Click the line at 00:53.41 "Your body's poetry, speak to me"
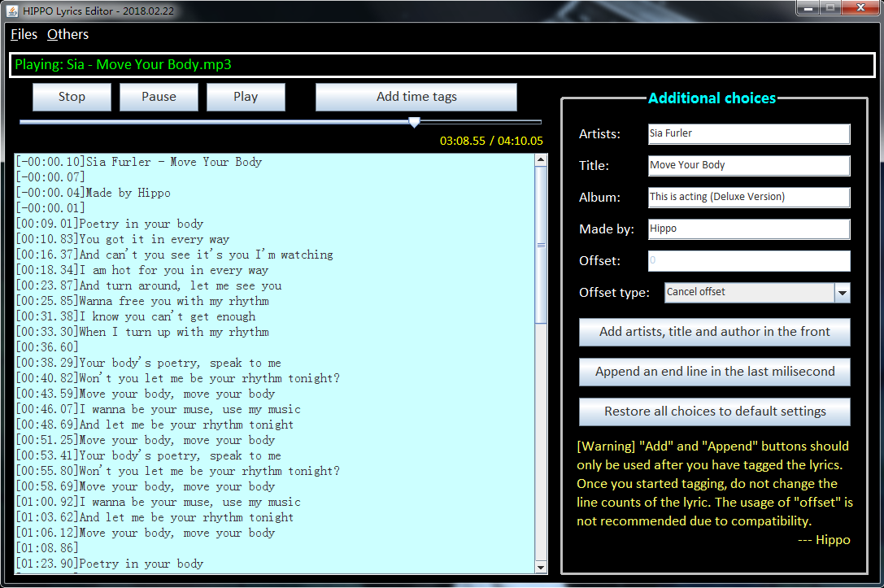Screen dimensions: 884x588 pyautogui.click(x=148, y=455)
